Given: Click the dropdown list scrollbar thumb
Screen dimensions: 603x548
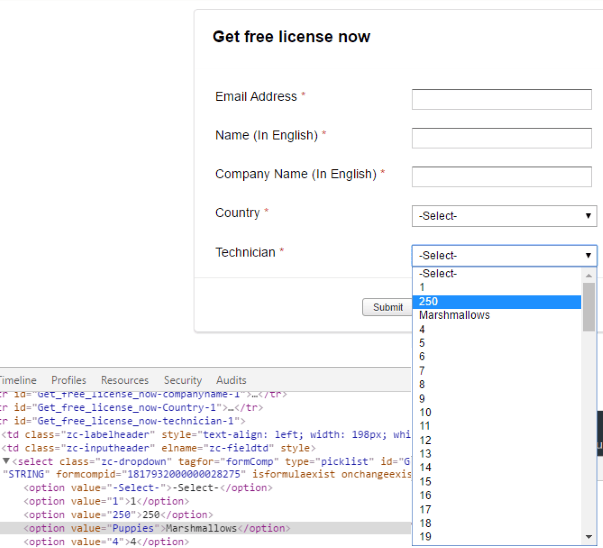Looking at the screenshot, I should [588, 307].
